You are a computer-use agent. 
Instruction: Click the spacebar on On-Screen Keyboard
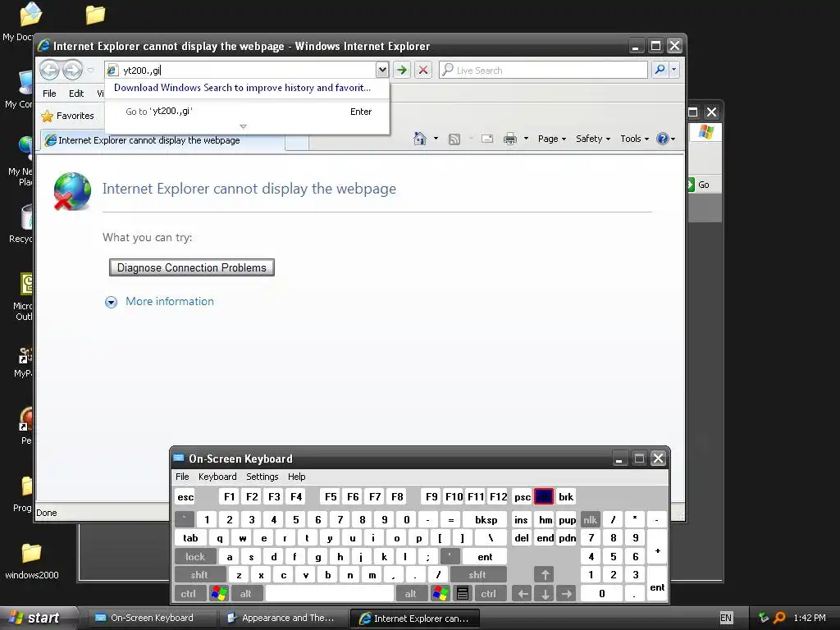coord(330,594)
